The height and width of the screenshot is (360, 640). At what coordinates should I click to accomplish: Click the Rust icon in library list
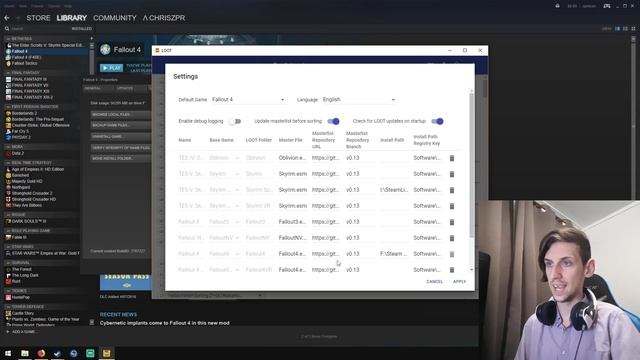click(x=8, y=281)
